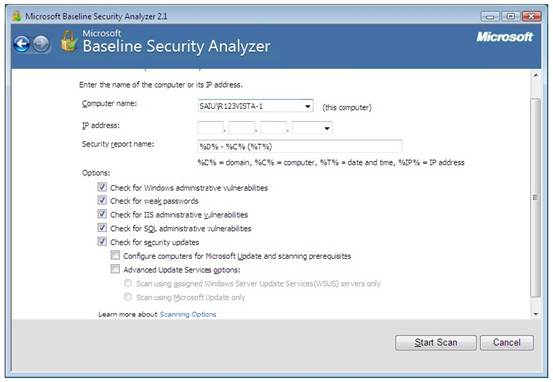Viewport: 553px width, 382px height.
Task: Click the title bar application icon
Action: 16,16
